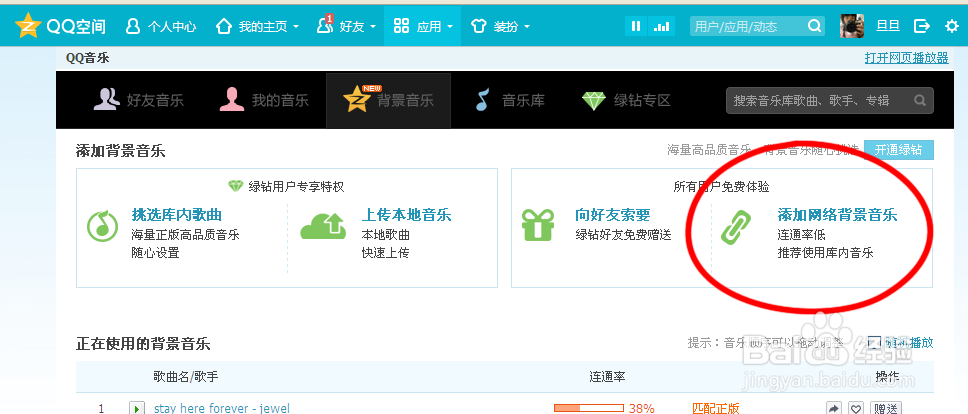Open the 好友 menu with notification badge
Viewport: 968px width, 414px height.
(340, 26)
